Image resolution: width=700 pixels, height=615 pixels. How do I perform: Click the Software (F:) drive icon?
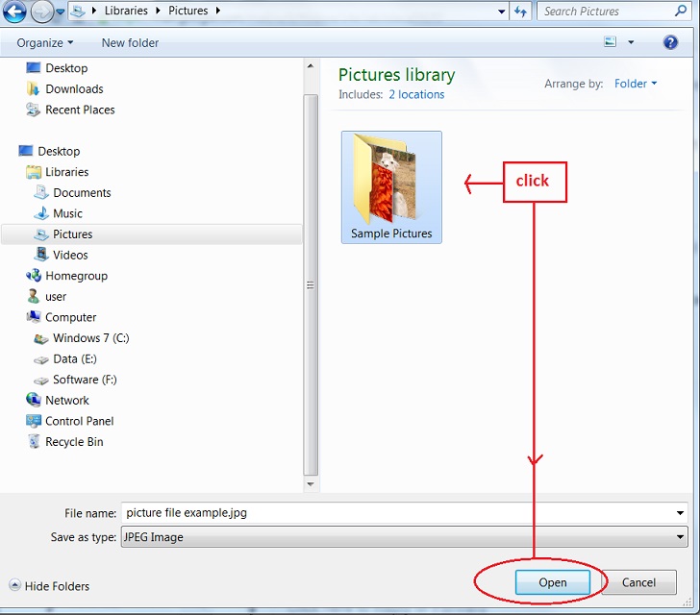point(41,381)
